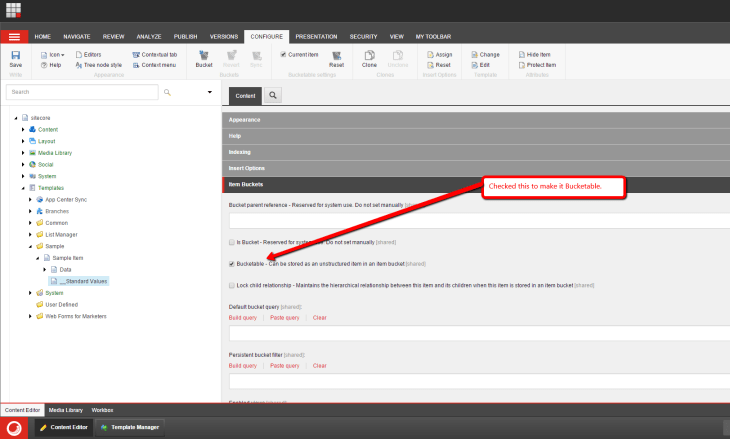730x439 pixels.
Task: Click the Protect Item icon
Action: [x=540, y=65]
